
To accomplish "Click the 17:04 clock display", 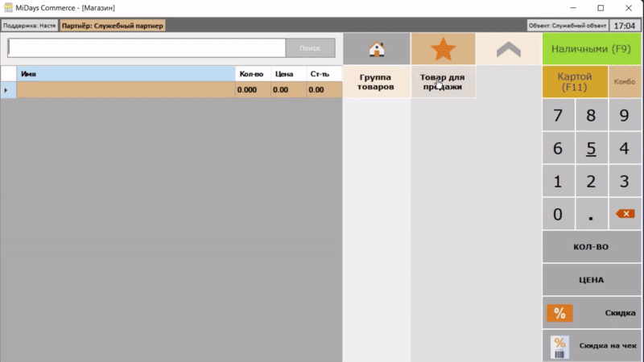I will 625,26.
